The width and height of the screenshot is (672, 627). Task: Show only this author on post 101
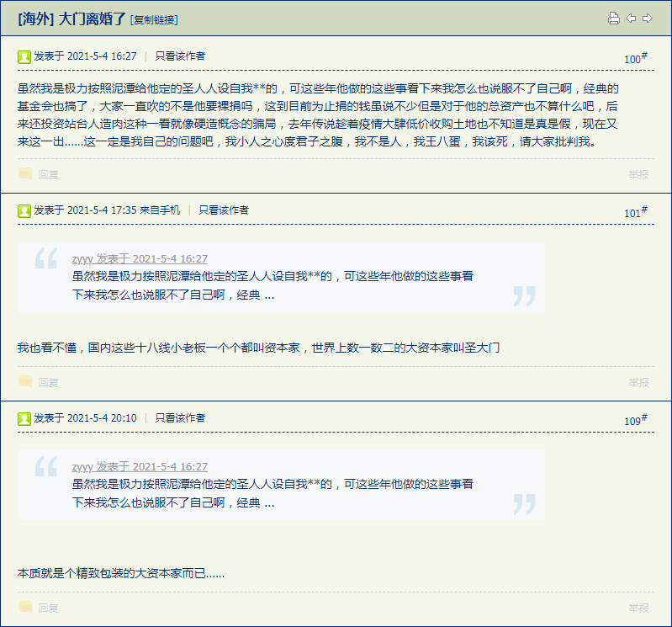pyautogui.click(x=223, y=210)
